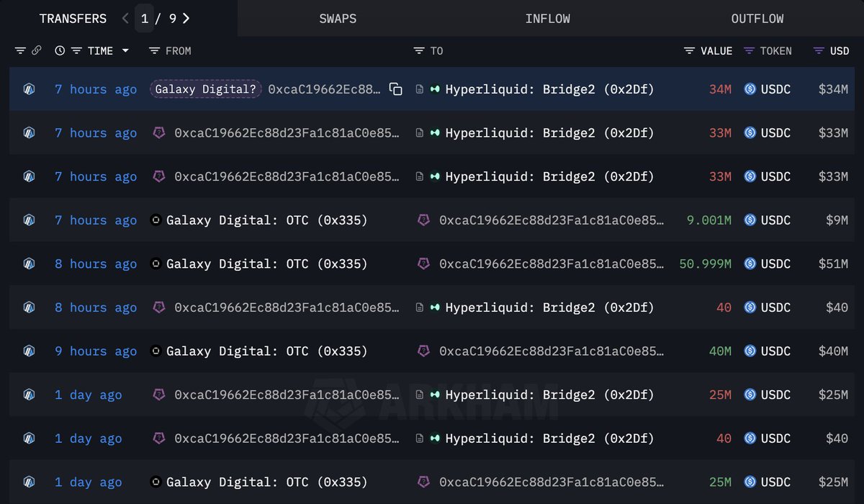
Task: Open the OUTFLOW tab
Action: click(757, 19)
